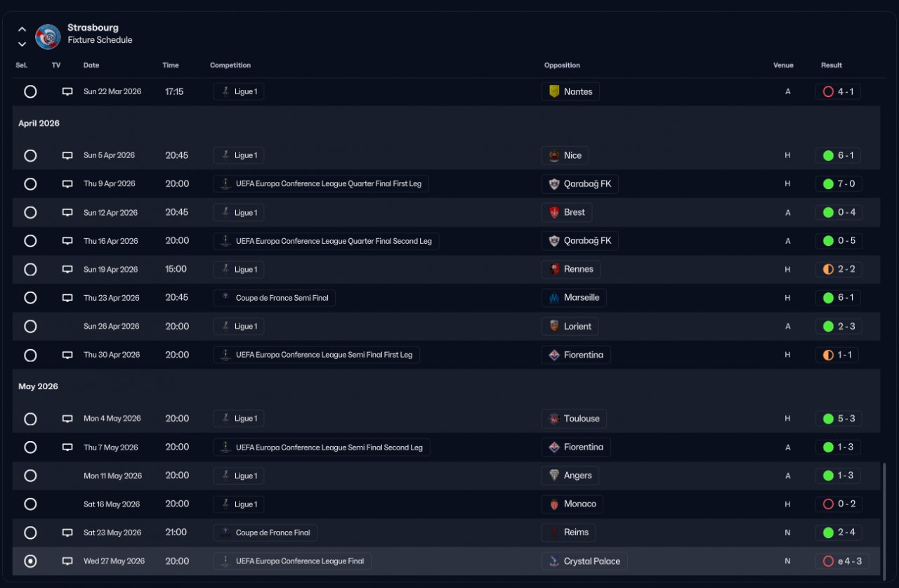Open the 2 - 4 result against Reims
Image resolution: width=899 pixels, height=588 pixels.
point(839,533)
